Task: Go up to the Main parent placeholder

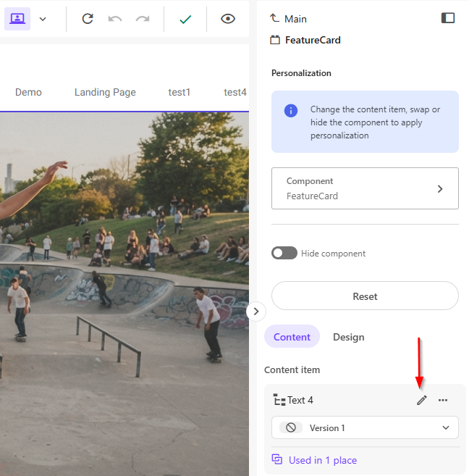Action: (295, 19)
